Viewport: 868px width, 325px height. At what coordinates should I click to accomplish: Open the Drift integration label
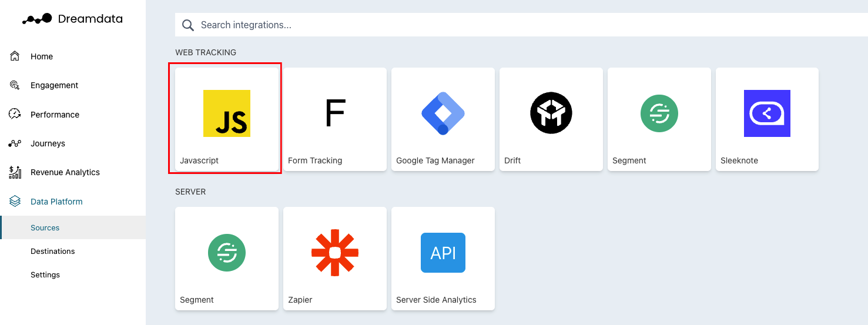click(512, 160)
